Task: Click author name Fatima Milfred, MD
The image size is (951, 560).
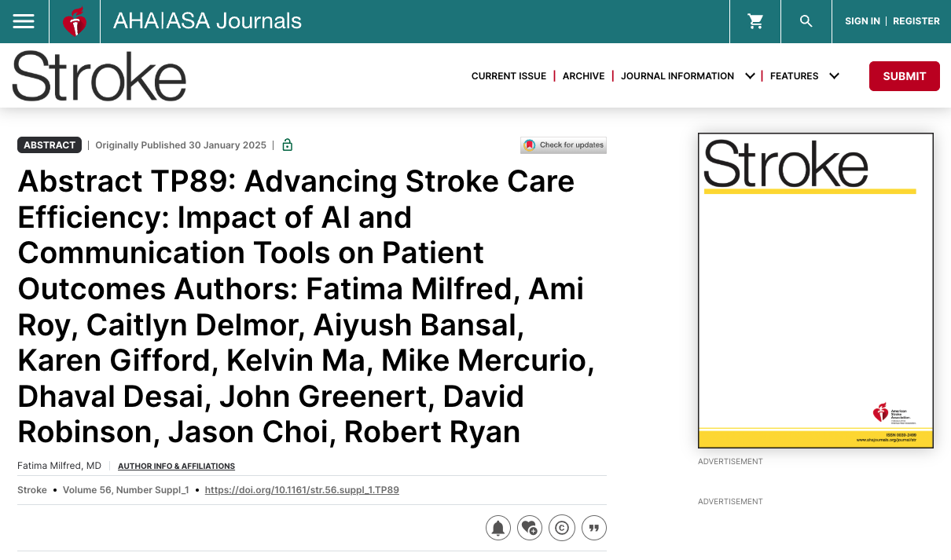Action: pos(60,466)
